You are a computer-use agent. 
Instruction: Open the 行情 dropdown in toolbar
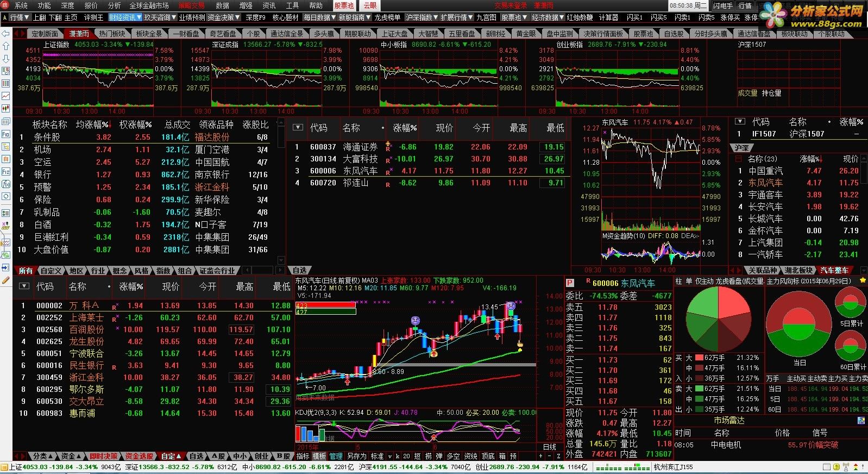pos(20,17)
